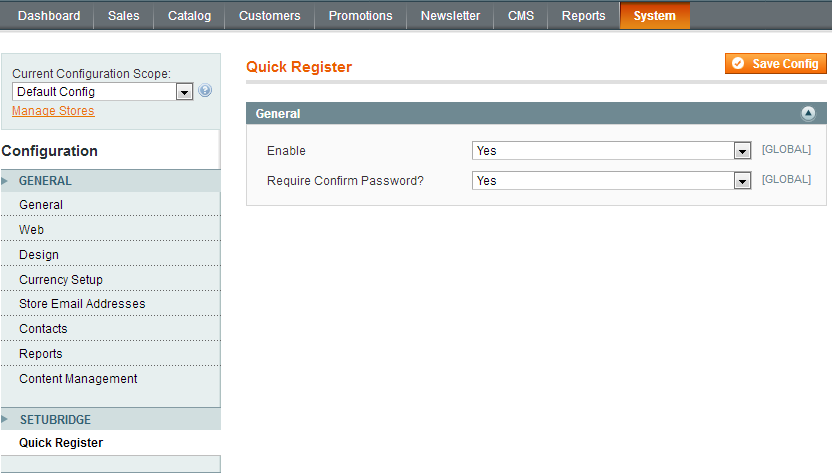The height and width of the screenshot is (473, 832).
Task: Open the Newsletter menu
Action: (x=450, y=16)
